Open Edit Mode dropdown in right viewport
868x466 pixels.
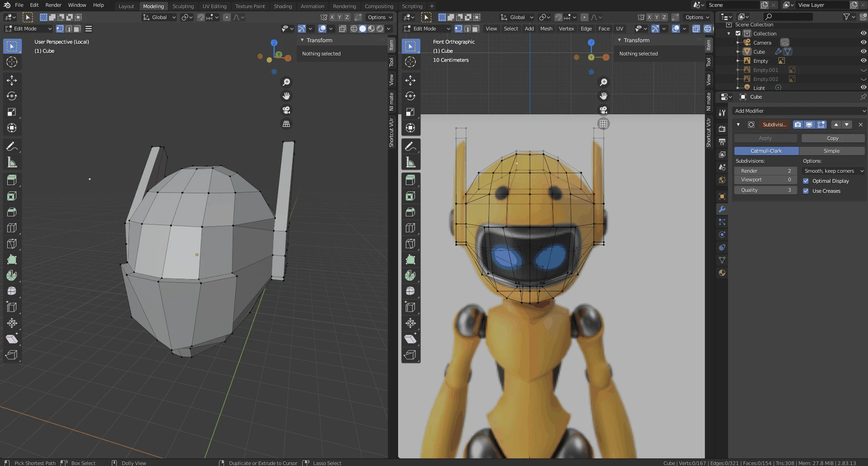pyautogui.click(x=427, y=29)
